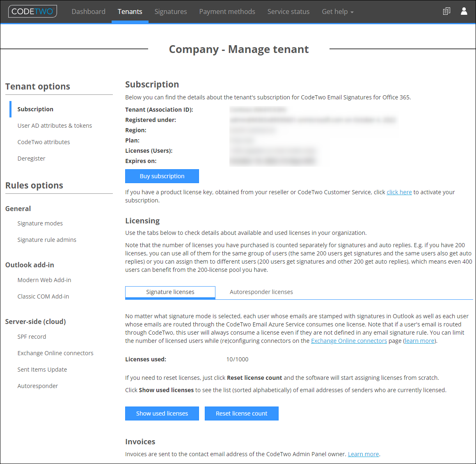Open Signature rule admins
Viewport: 476px width, 464px height.
click(x=47, y=240)
